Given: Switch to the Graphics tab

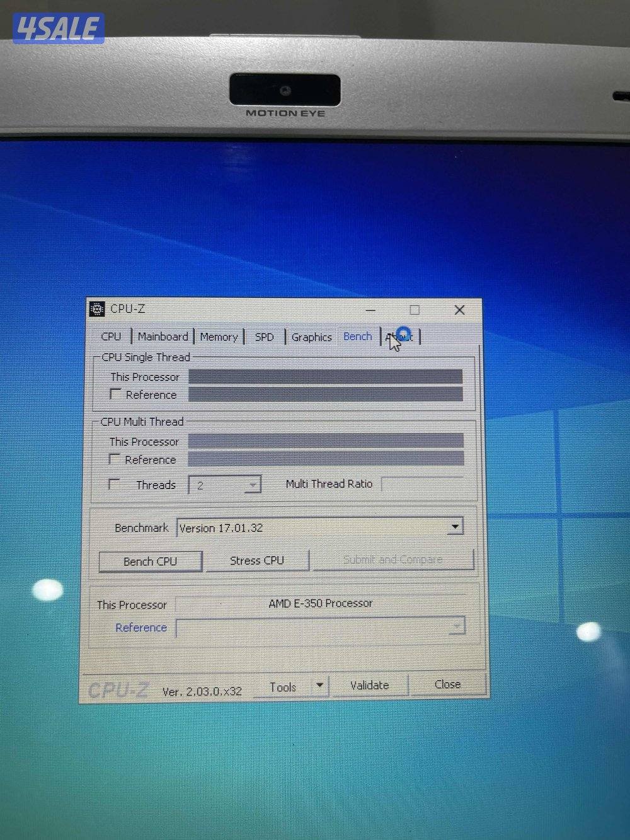Looking at the screenshot, I should click(311, 337).
